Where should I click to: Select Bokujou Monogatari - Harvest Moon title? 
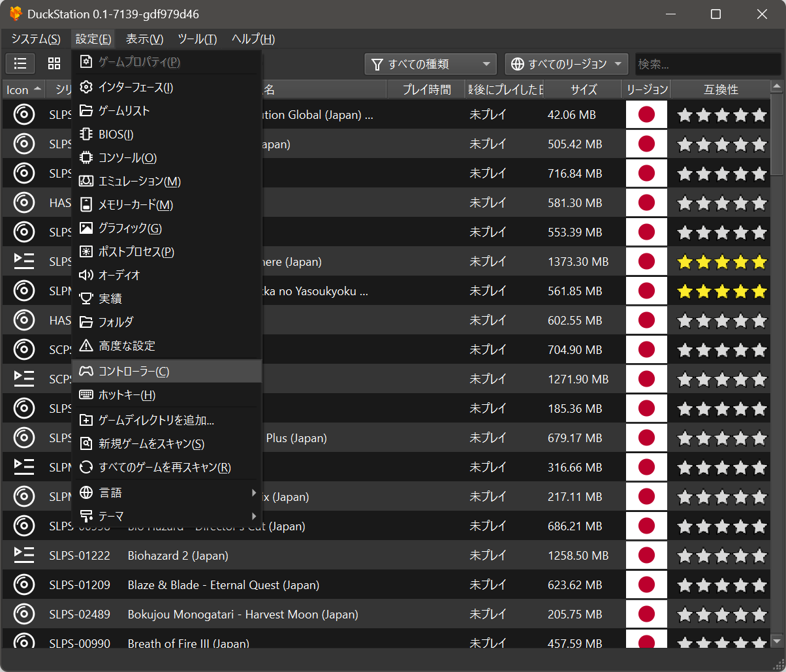tap(243, 615)
